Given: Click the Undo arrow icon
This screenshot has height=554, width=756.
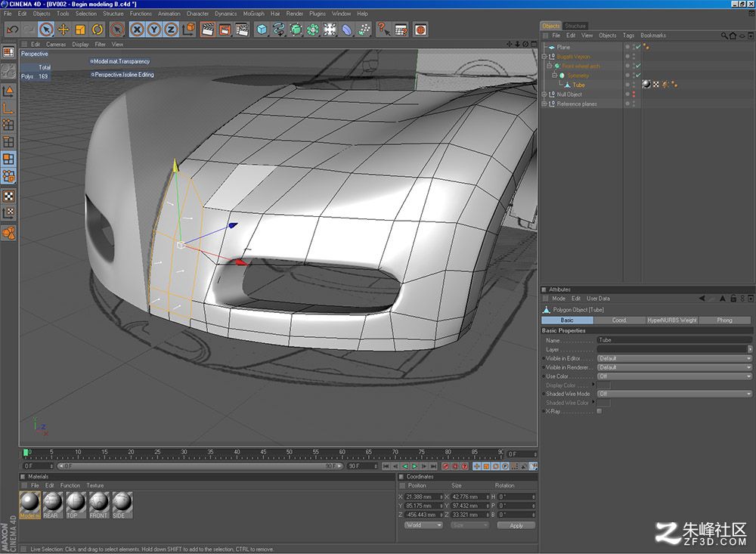Looking at the screenshot, I should point(12,30).
